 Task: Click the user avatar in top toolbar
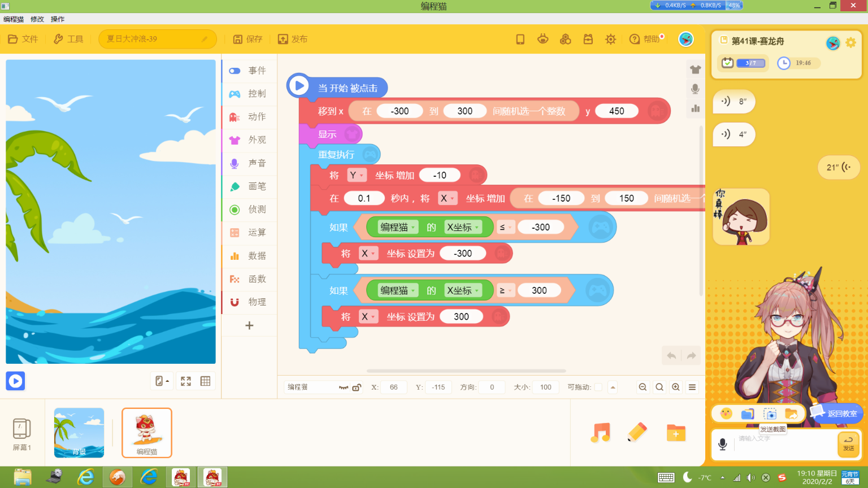(x=685, y=39)
